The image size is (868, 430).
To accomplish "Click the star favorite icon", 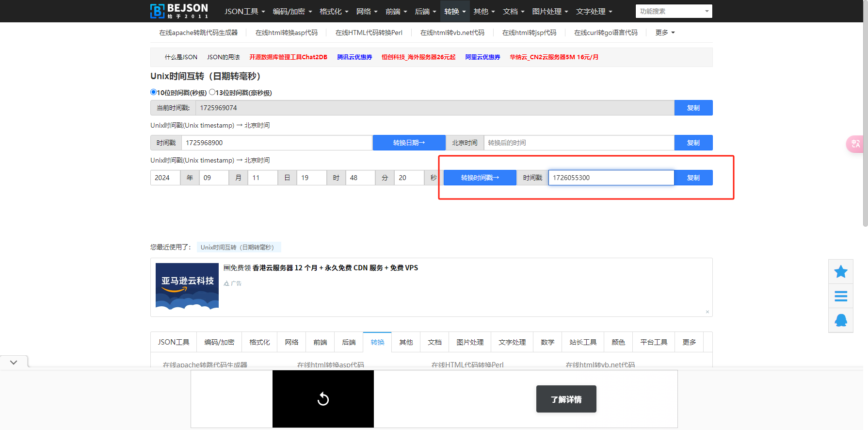I will pos(840,272).
